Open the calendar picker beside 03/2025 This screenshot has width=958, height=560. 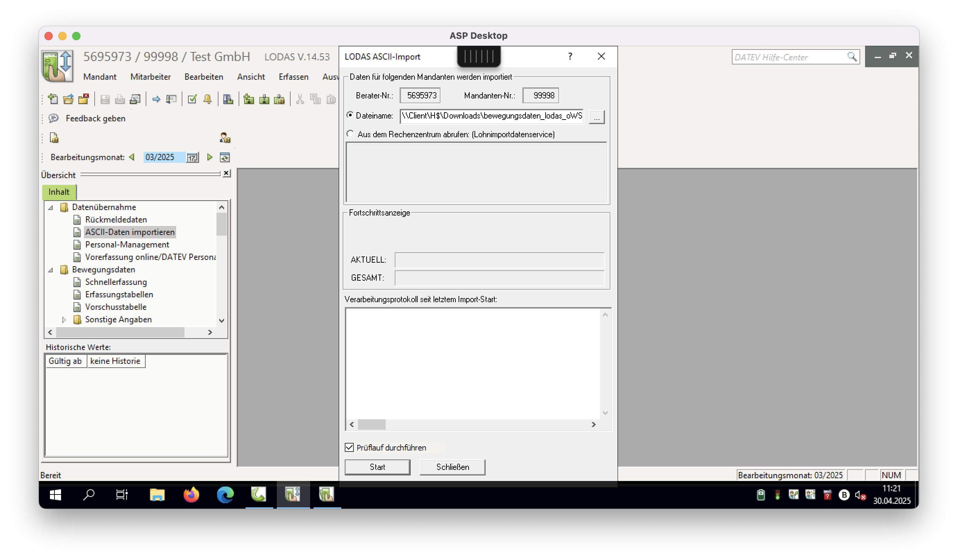(x=193, y=157)
